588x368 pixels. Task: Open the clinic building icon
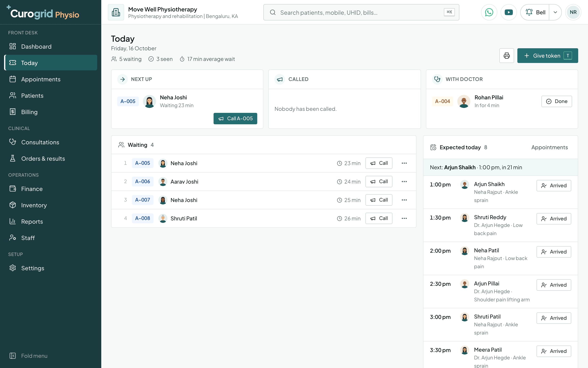pos(116,12)
